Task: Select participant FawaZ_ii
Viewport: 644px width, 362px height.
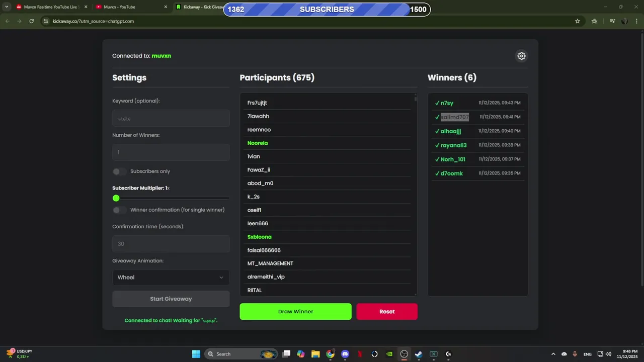Action: 259,170
